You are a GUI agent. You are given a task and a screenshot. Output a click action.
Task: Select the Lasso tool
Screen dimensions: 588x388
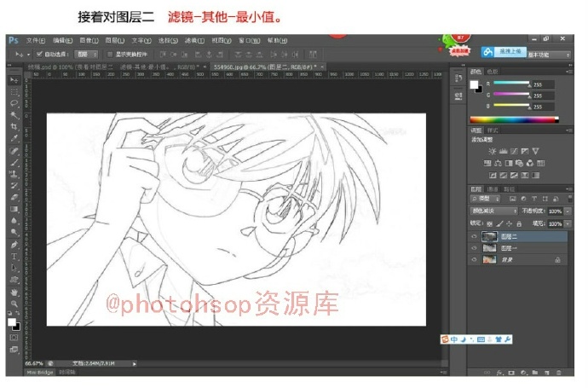(x=14, y=103)
